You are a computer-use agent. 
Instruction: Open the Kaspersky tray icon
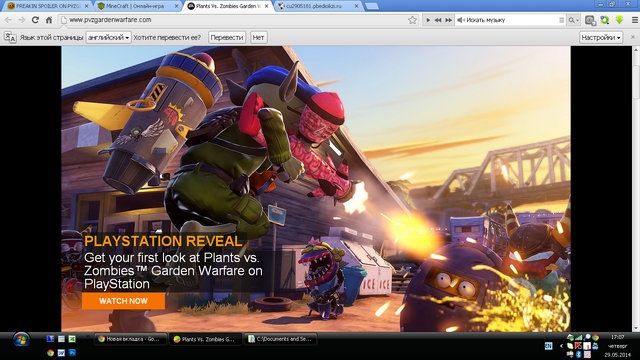pos(578,346)
